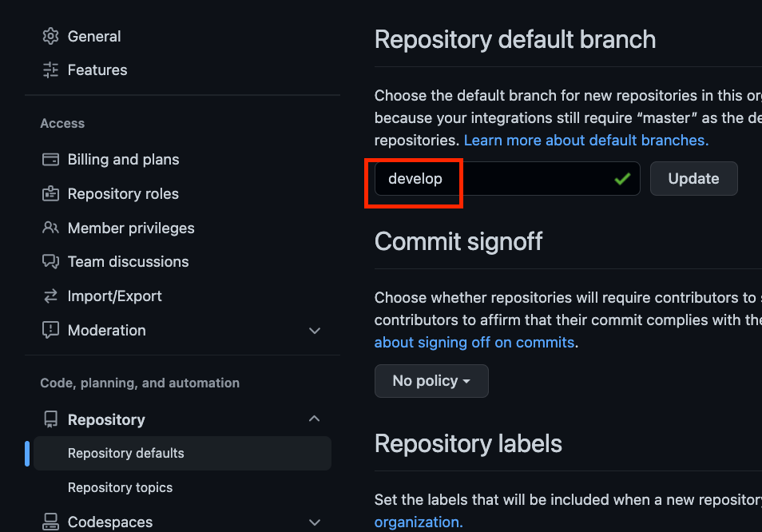Open Learn more about default branches link
Image resolution: width=762 pixels, height=532 pixels.
pyautogui.click(x=585, y=140)
